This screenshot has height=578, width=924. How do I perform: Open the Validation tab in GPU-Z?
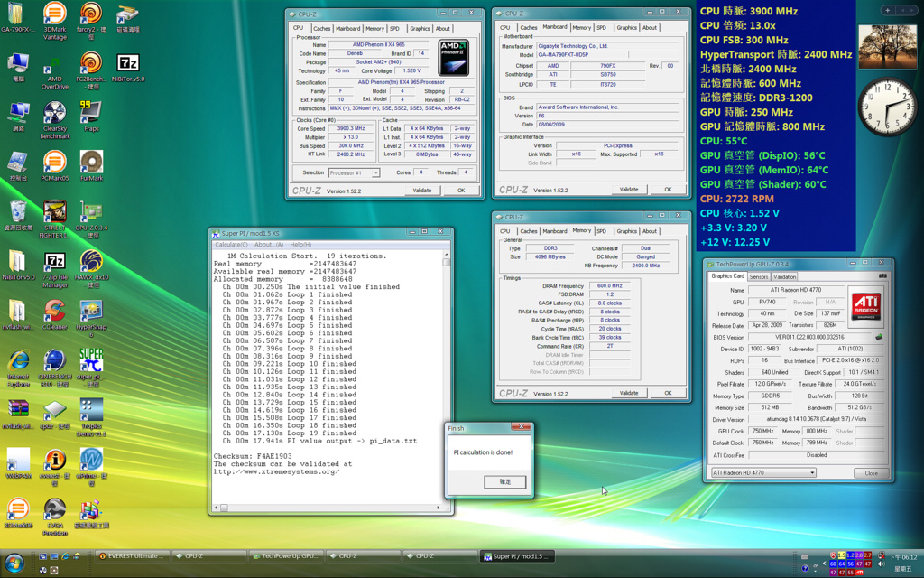click(785, 276)
